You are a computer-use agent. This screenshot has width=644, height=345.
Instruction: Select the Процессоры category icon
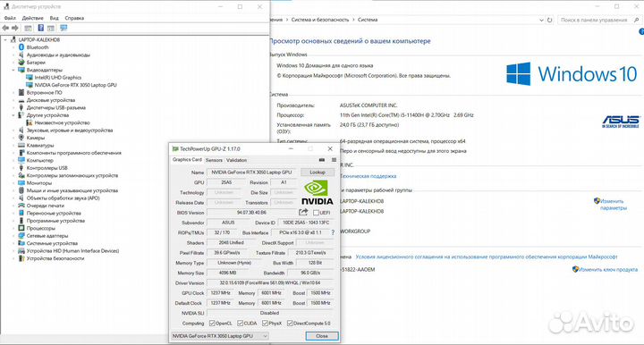click(x=21, y=228)
